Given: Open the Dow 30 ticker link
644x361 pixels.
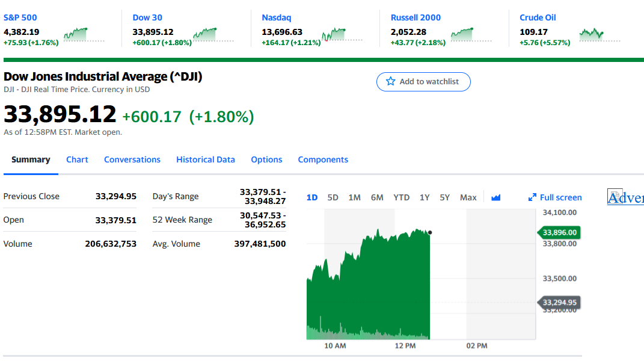Looking at the screenshot, I should coord(147,17).
